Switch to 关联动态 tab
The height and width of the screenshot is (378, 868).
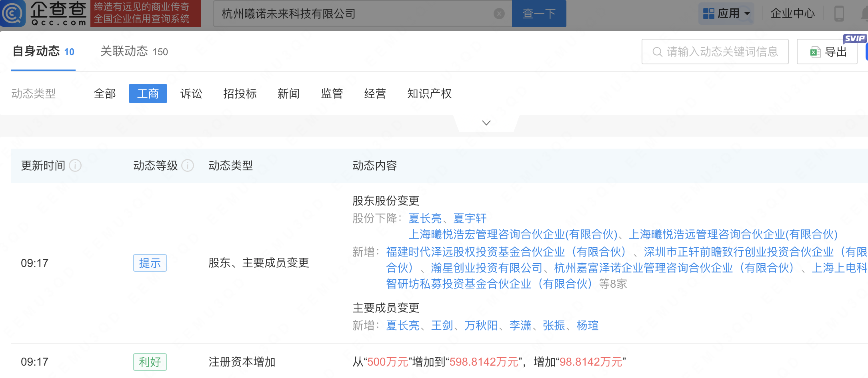(134, 52)
